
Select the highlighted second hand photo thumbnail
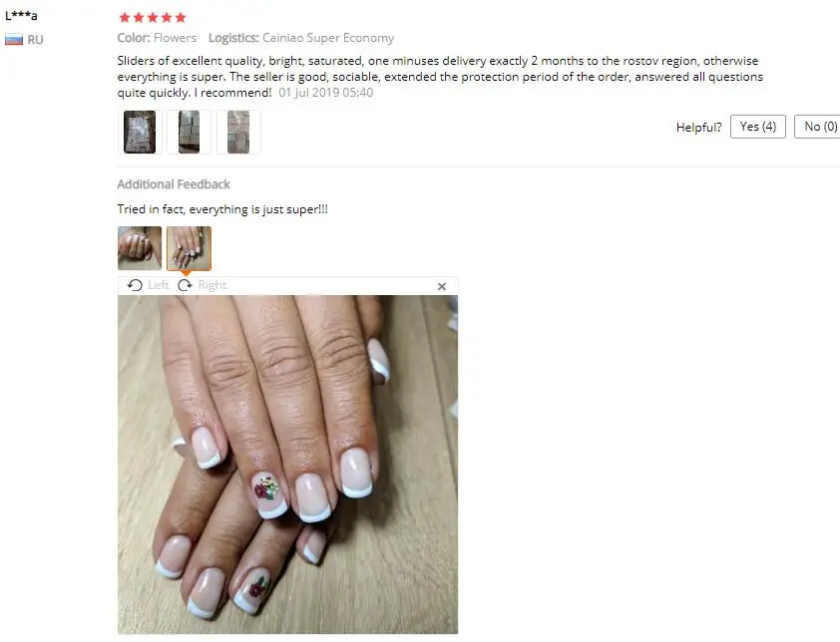click(x=189, y=248)
